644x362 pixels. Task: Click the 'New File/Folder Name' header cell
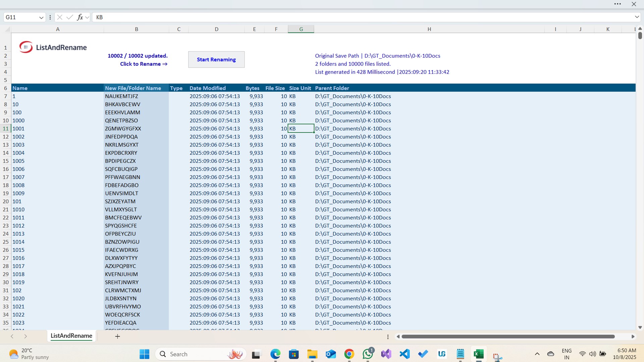point(136,88)
